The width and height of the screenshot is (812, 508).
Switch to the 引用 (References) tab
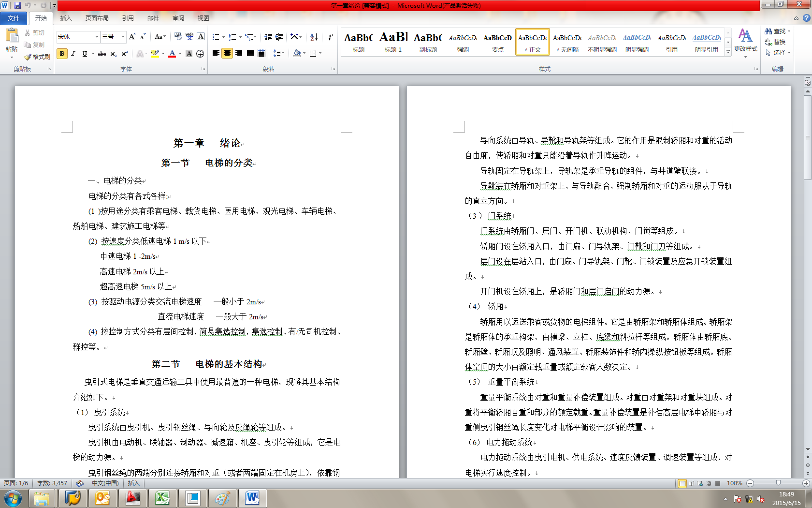(128, 18)
